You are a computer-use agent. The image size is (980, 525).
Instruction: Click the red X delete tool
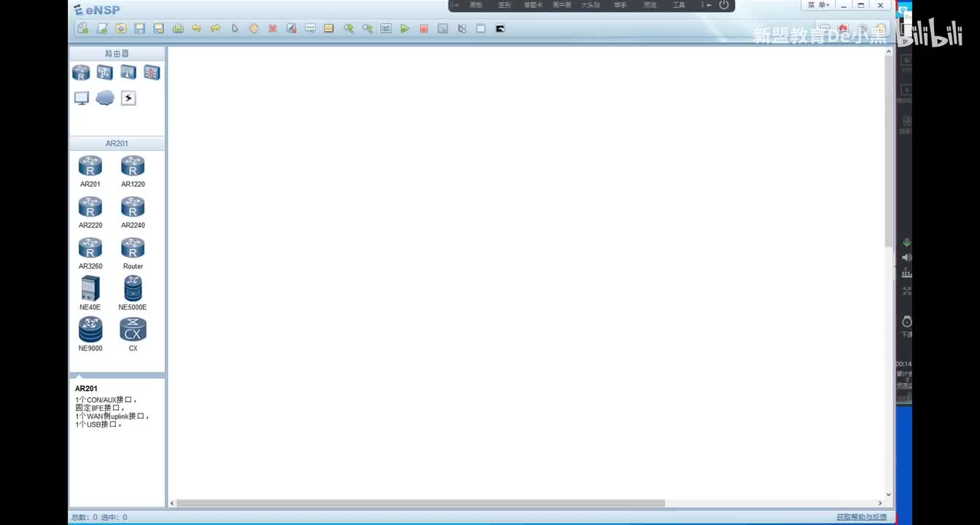pyautogui.click(x=273, y=28)
